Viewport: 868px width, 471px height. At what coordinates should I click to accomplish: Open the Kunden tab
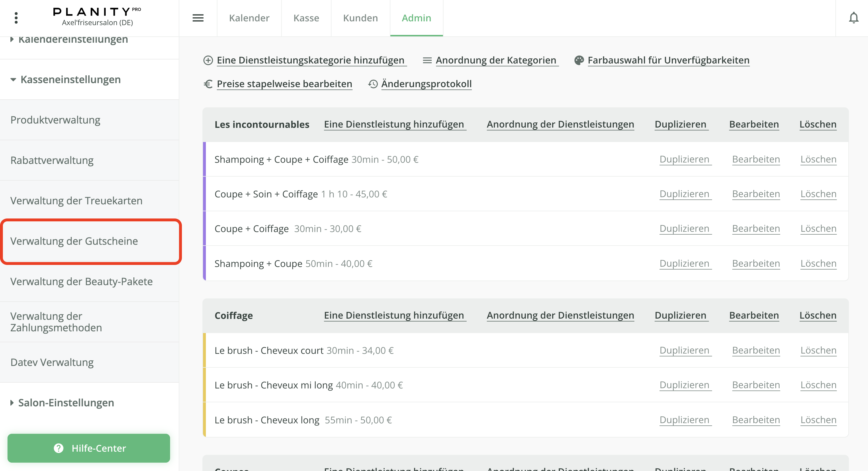(360, 18)
